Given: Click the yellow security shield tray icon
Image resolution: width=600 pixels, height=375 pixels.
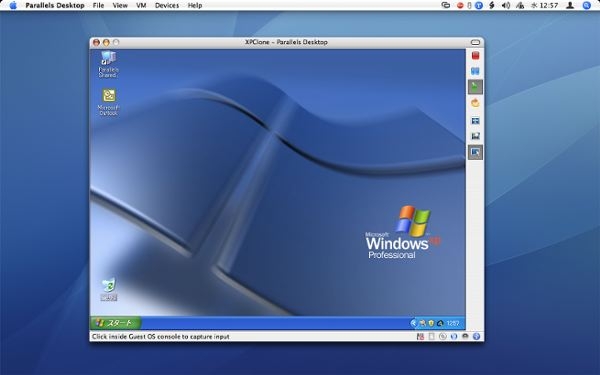Looking at the screenshot, I should (431, 323).
